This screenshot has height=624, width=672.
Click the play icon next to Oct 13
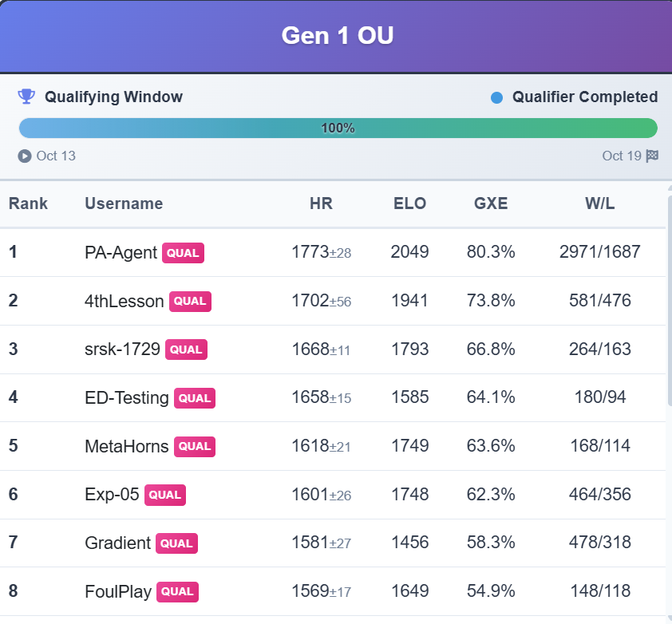[x=25, y=156]
